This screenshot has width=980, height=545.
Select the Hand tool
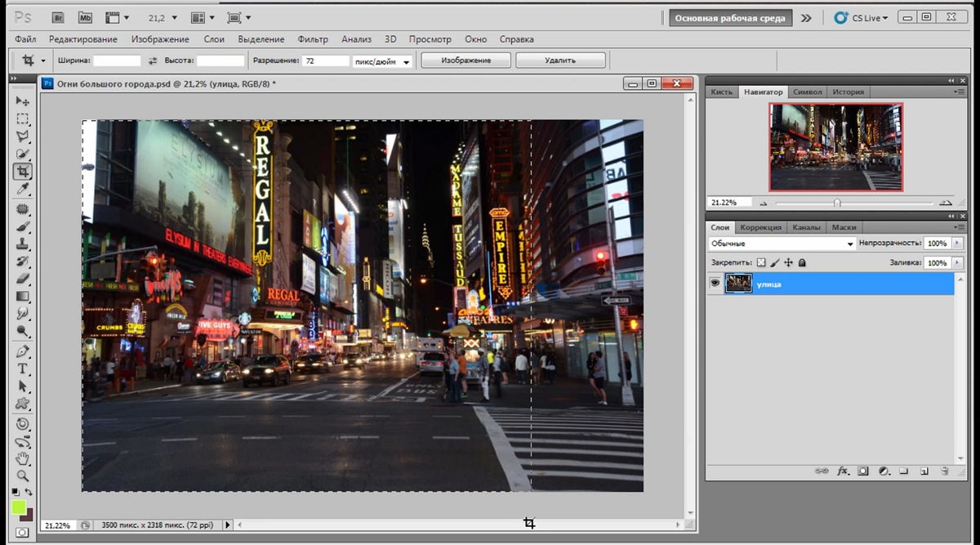pos(23,458)
